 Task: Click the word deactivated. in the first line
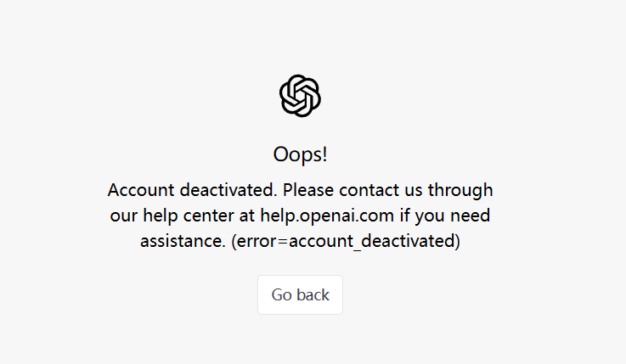point(228,190)
